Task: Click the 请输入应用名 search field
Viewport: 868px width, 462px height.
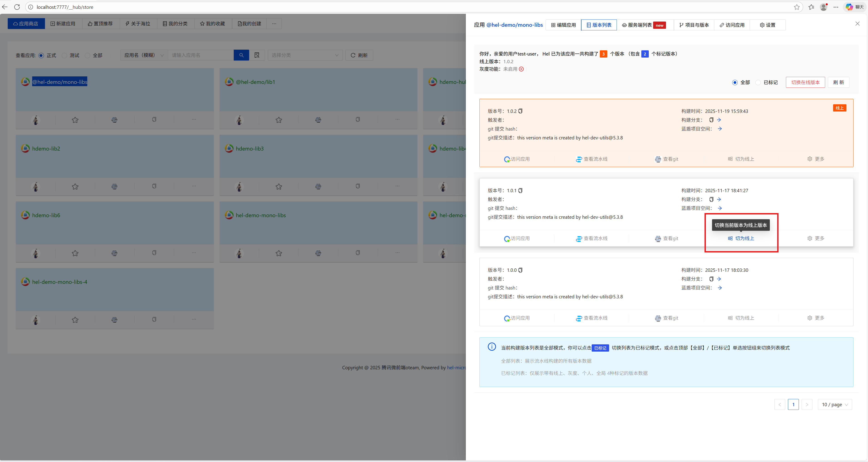Action: coord(200,55)
